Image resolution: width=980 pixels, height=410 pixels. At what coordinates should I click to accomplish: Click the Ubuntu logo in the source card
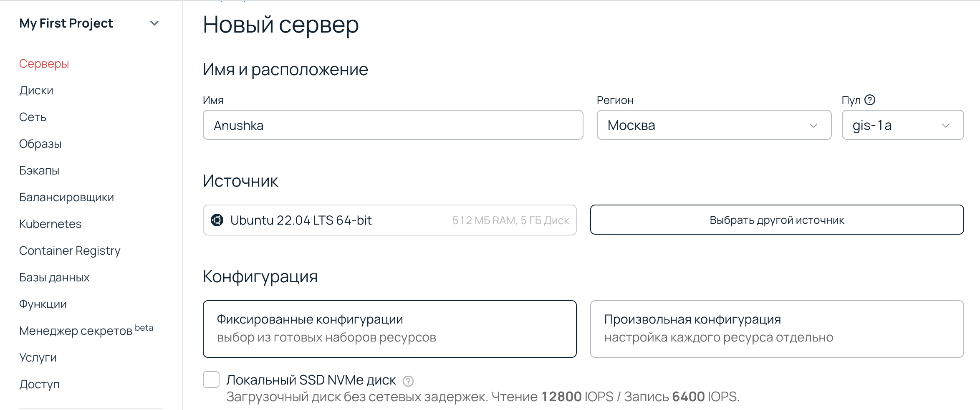coord(217,220)
